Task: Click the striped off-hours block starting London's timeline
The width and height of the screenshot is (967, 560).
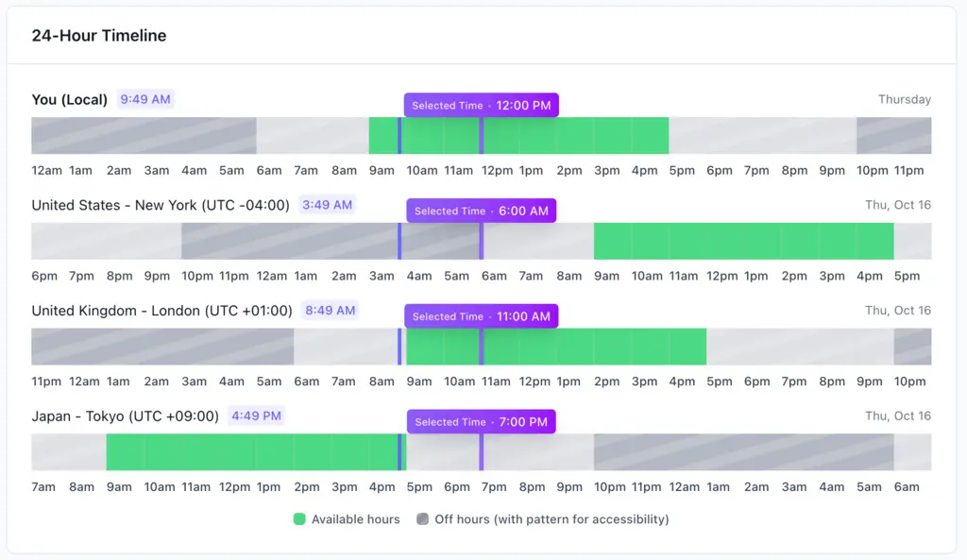Action: [x=161, y=347]
